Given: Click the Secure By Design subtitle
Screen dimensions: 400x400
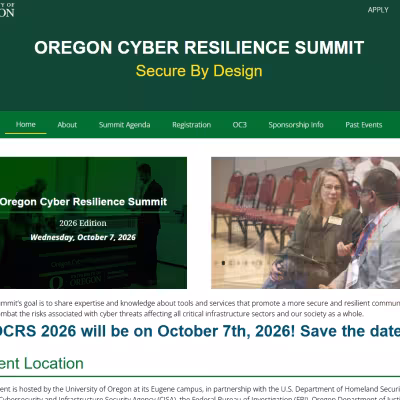Looking at the screenshot, I should point(199,71).
